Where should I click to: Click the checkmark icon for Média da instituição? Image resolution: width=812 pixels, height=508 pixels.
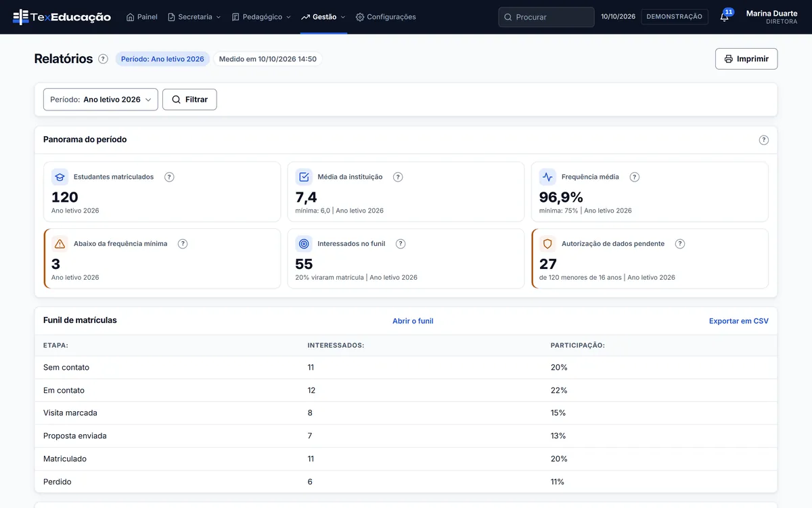click(304, 177)
